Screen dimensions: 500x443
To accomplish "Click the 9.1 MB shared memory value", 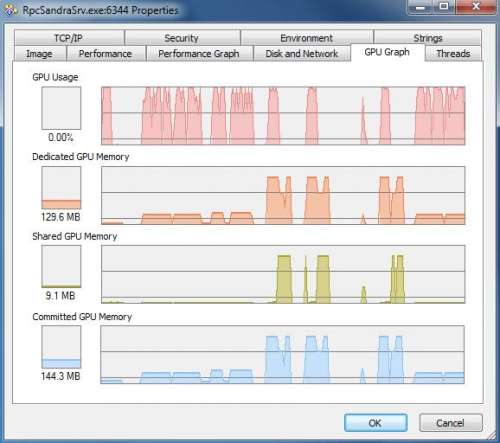I will (x=60, y=296).
